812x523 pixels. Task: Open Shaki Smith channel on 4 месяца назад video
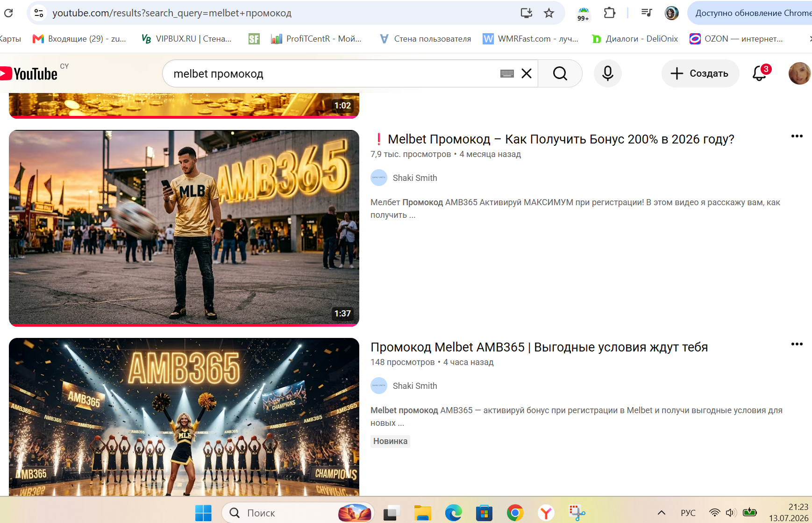pyautogui.click(x=415, y=178)
